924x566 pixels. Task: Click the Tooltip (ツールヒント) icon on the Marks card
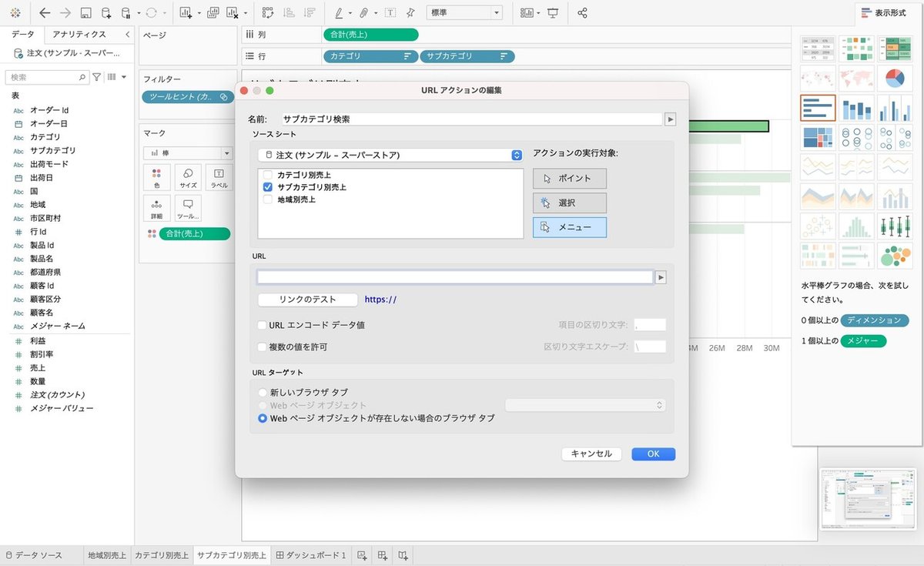point(187,206)
